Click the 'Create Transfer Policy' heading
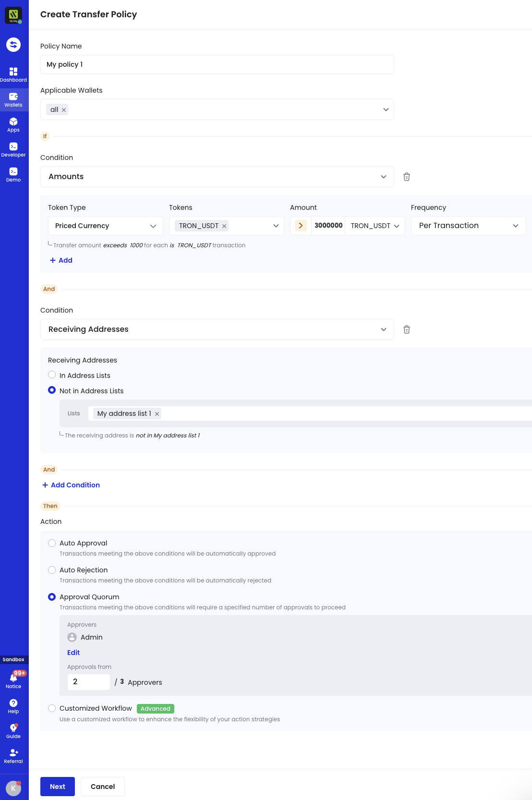This screenshot has height=800, width=532. coord(88,14)
